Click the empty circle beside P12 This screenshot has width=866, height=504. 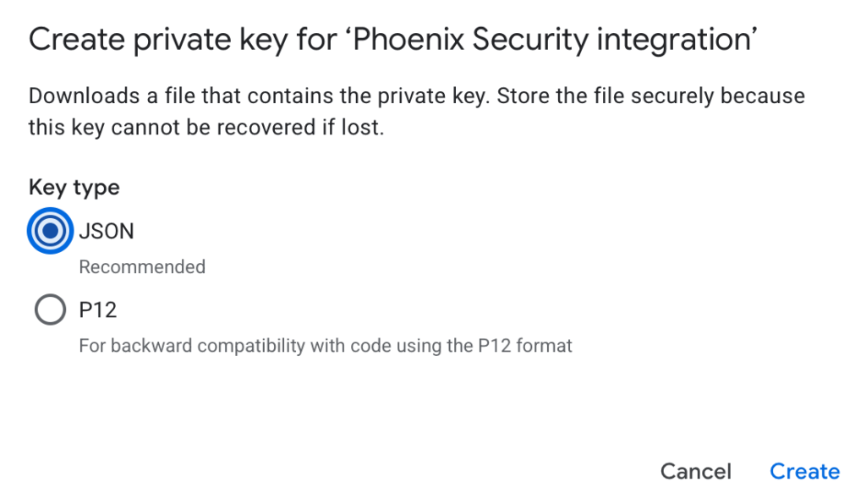(x=50, y=310)
